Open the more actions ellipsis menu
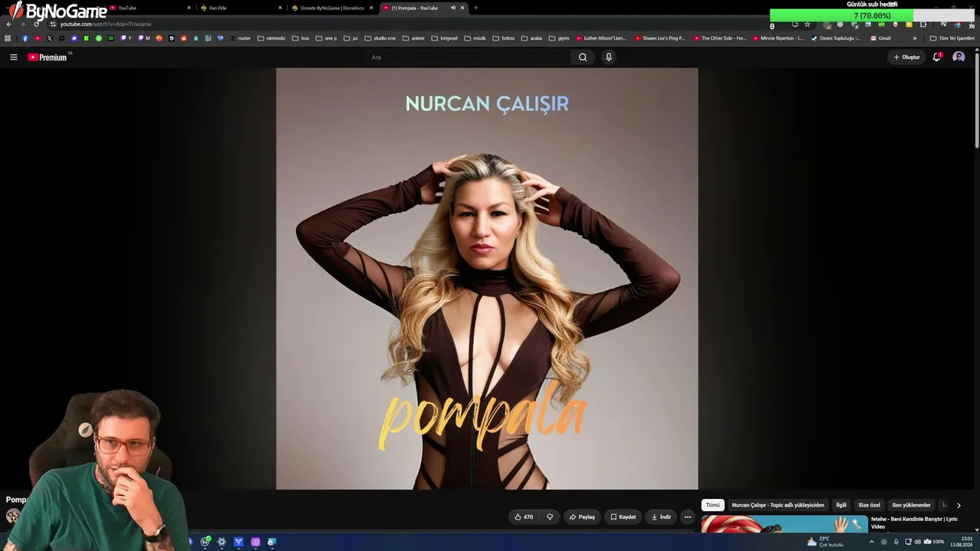The height and width of the screenshot is (551, 980). click(x=688, y=517)
